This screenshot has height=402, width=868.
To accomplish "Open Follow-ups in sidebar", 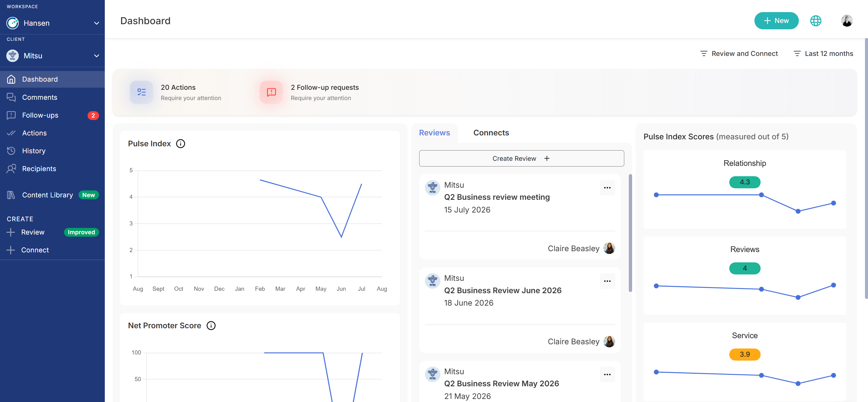I will tap(52, 115).
